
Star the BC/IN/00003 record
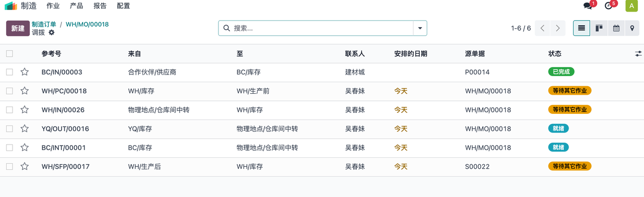tap(25, 72)
